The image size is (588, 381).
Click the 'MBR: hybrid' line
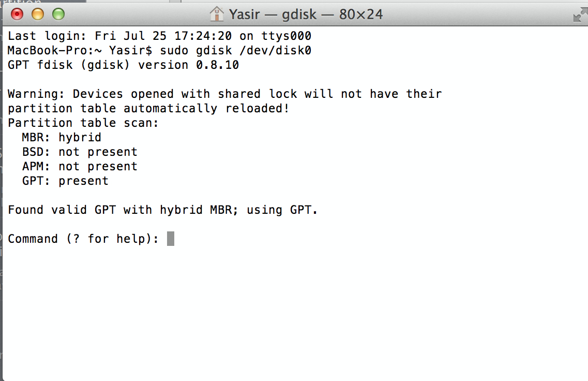tap(62, 138)
